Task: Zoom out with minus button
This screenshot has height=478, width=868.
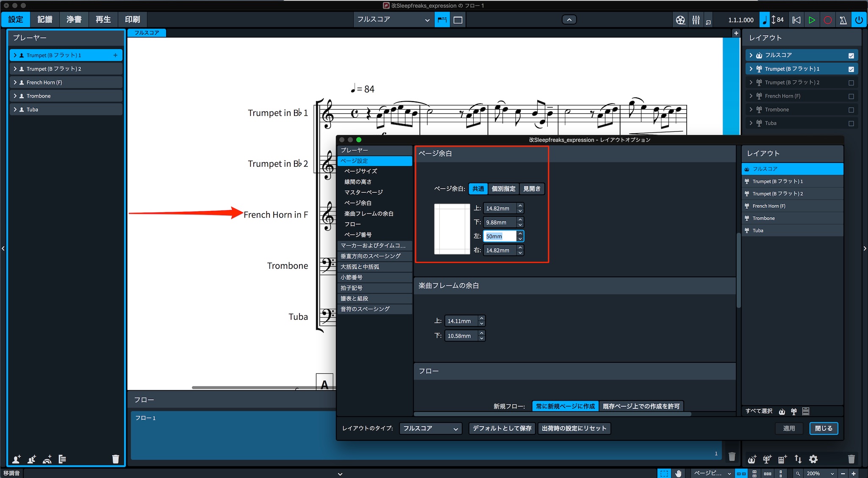Action: point(843,473)
